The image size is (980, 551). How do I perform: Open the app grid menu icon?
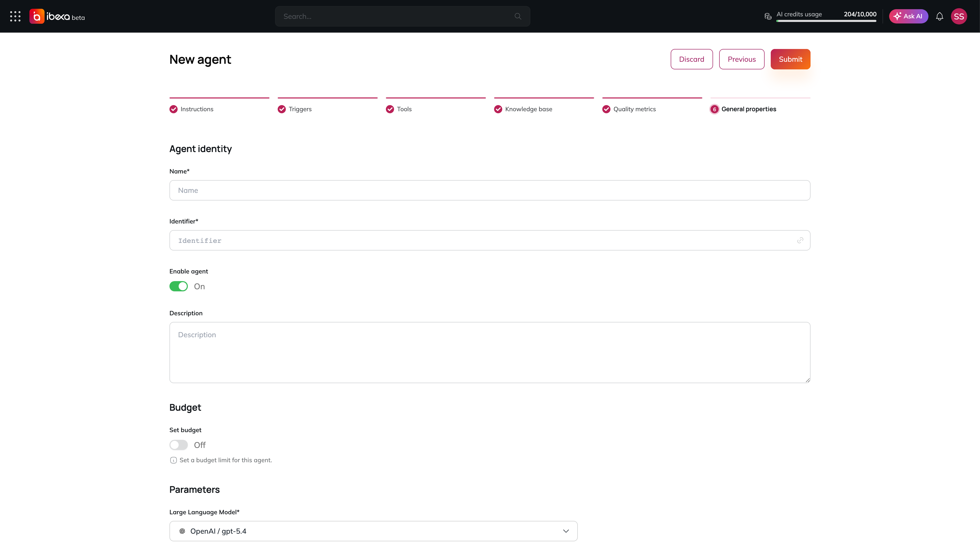15,16
